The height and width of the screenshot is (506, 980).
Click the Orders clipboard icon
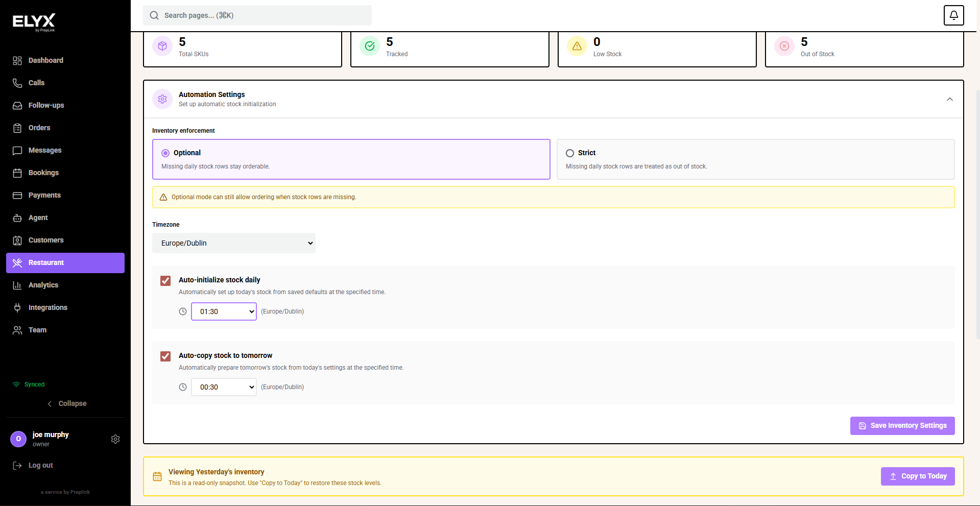(x=17, y=128)
